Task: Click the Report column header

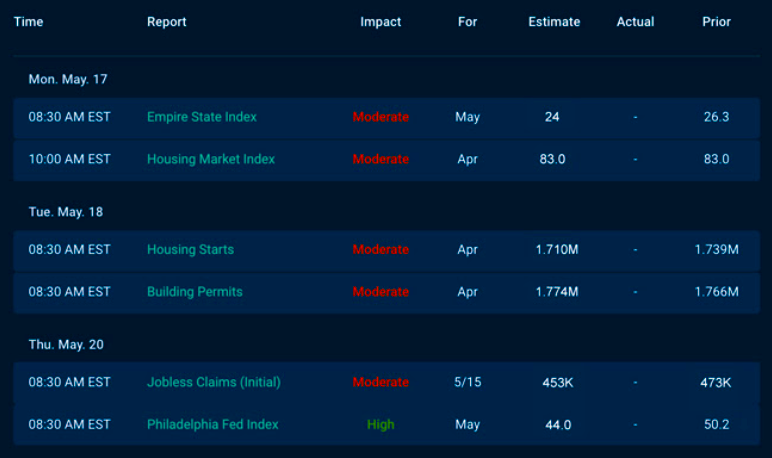Action: (166, 22)
